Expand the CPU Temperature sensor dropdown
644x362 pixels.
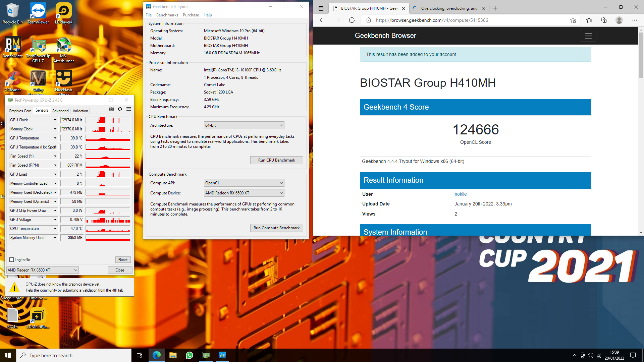55,229
